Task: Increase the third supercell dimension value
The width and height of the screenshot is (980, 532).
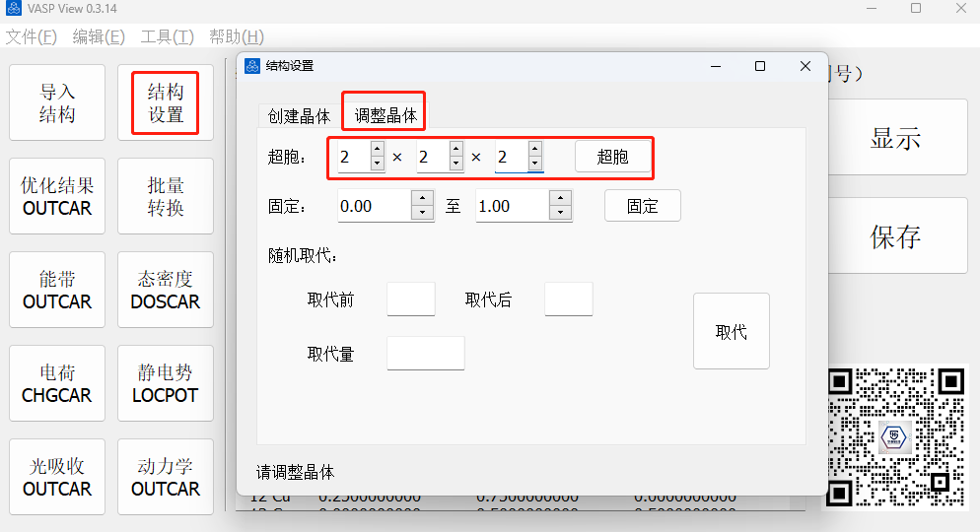Action: (x=534, y=149)
